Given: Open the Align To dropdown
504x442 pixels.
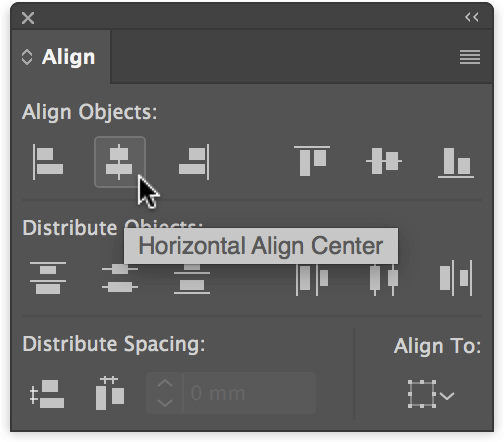Looking at the screenshot, I should coord(431,394).
